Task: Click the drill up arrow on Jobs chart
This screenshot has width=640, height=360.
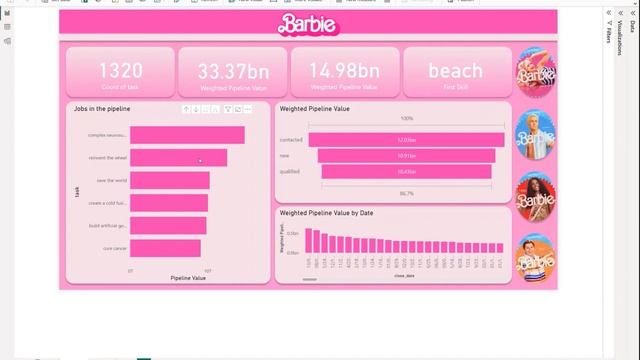Action: coord(186,109)
